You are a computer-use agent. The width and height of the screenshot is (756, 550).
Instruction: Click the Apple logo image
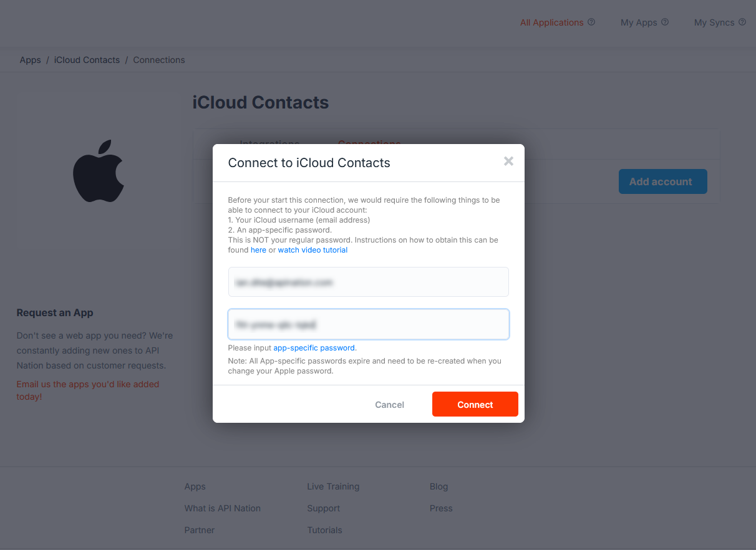[99, 171]
